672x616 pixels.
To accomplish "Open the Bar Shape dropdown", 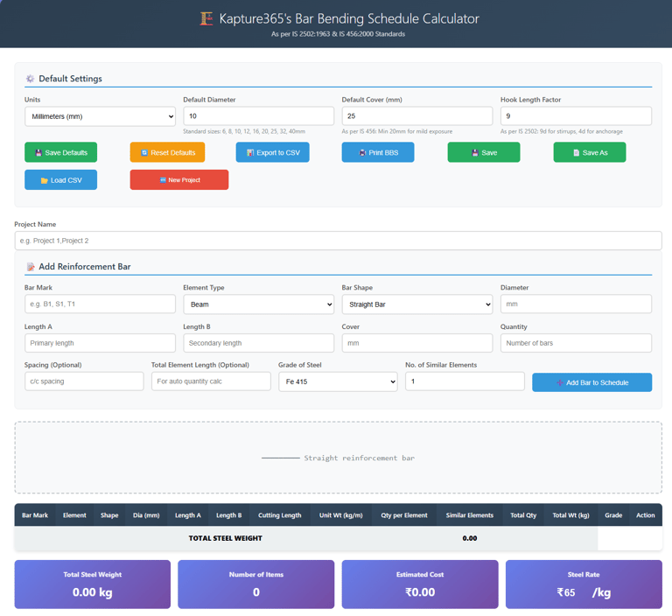I will pos(417,304).
